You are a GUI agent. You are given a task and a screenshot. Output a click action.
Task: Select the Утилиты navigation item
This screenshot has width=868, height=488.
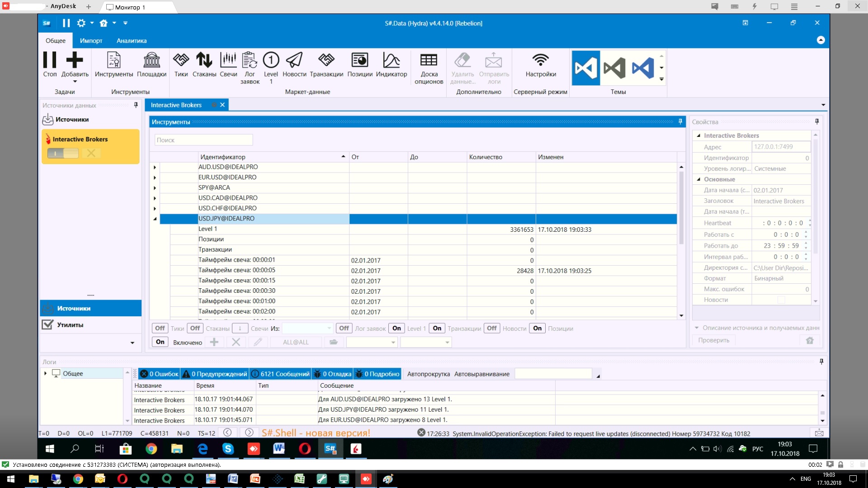pos(90,325)
